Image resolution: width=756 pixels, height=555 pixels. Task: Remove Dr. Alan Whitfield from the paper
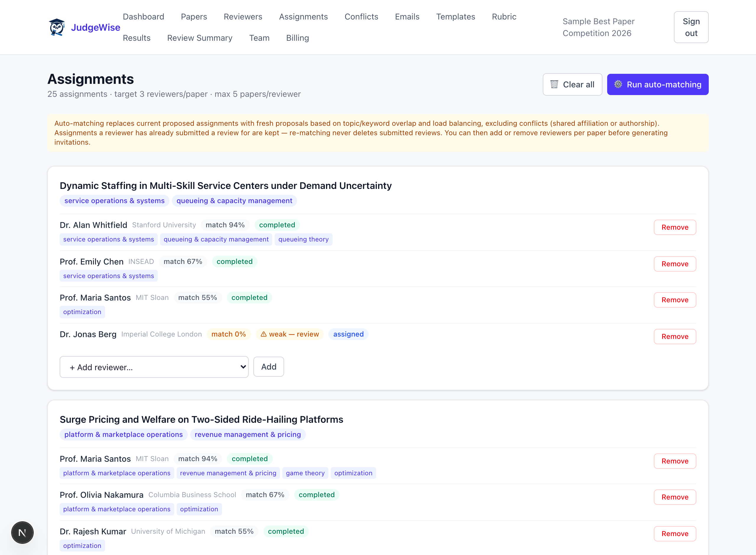[x=675, y=227]
